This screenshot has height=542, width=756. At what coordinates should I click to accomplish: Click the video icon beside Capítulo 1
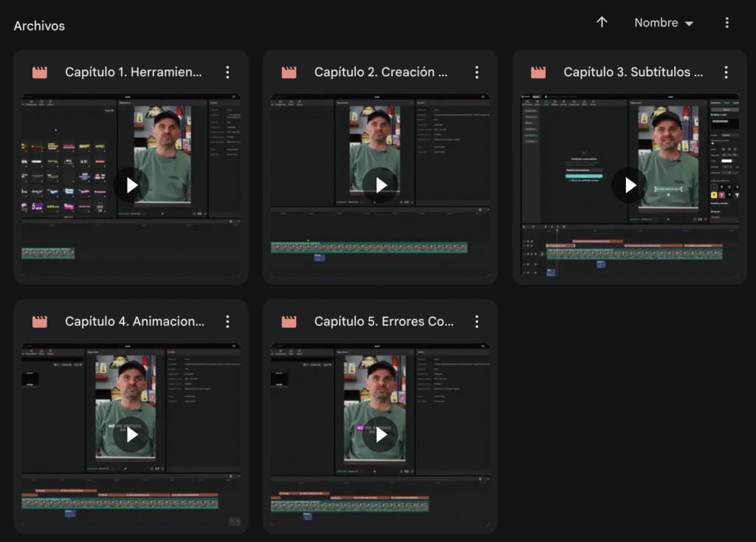(x=40, y=72)
